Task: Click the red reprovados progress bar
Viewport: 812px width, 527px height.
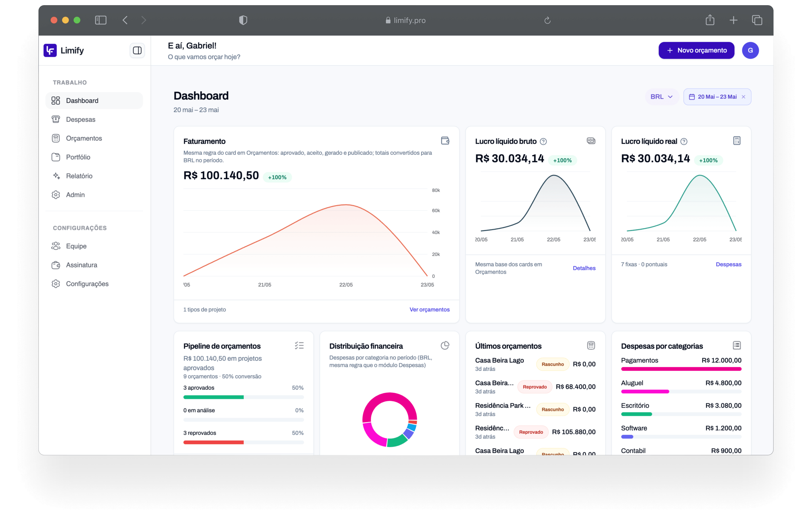Action: [214, 442]
